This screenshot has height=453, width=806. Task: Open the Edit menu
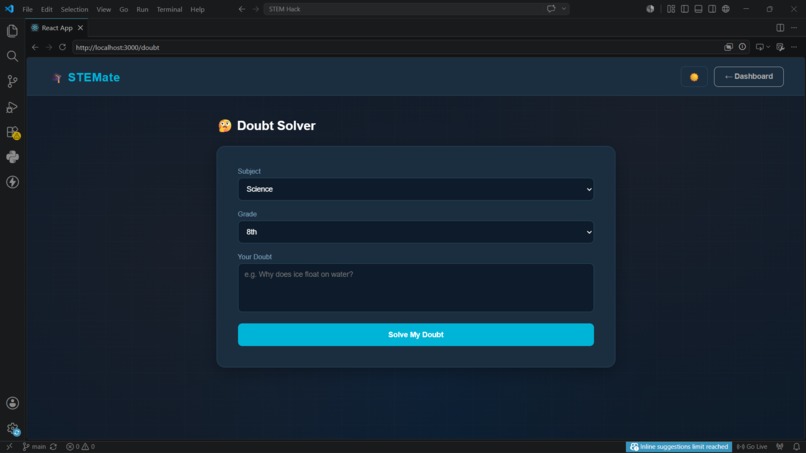click(46, 9)
